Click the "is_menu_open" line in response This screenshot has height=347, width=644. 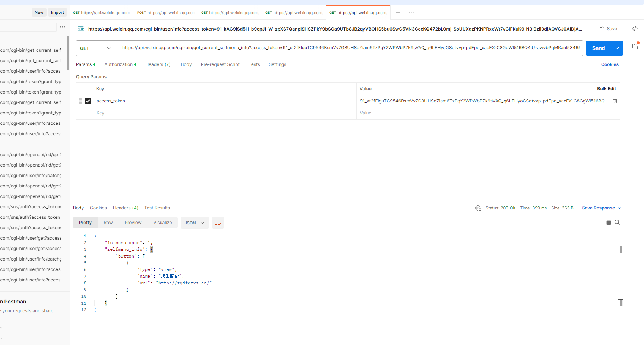tap(129, 243)
